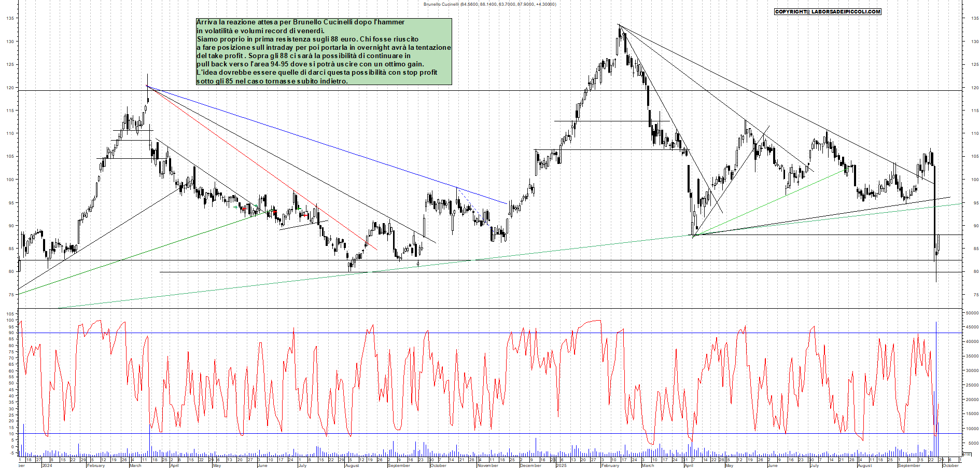Screen dimensions: 980x468
Task: Click the 50000 volume label on right axis
Action: click(x=972, y=313)
